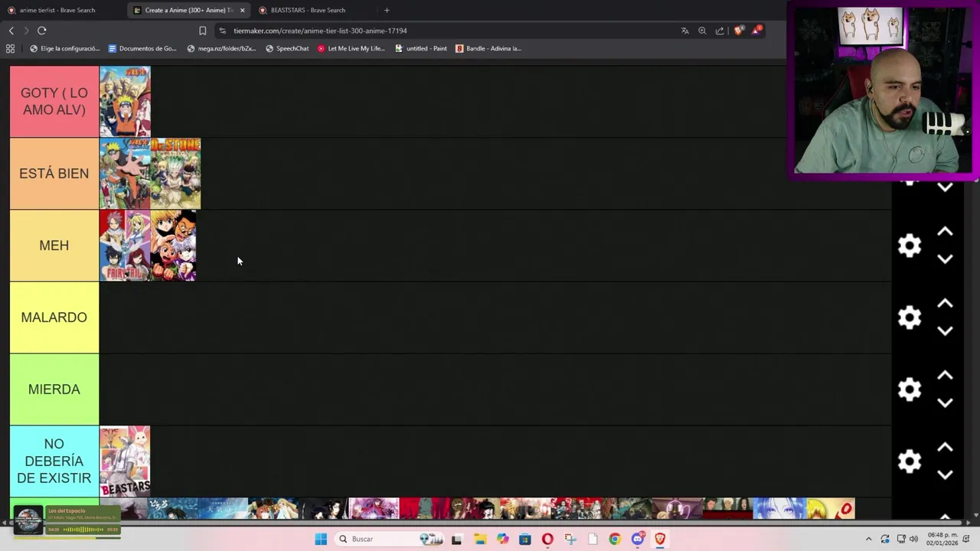Image resolution: width=980 pixels, height=551 pixels.
Task: Open 'Bandle - Adivina la...' bookmark
Action: pyautogui.click(x=488, y=48)
